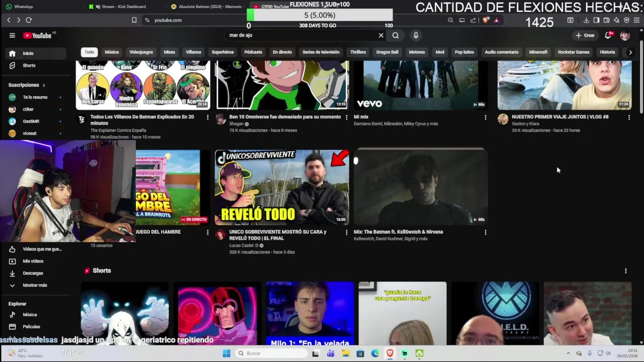The image size is (644, 362).
Task: Share this page via share icon
Action: pyautogui.click(x=473, y=20)
